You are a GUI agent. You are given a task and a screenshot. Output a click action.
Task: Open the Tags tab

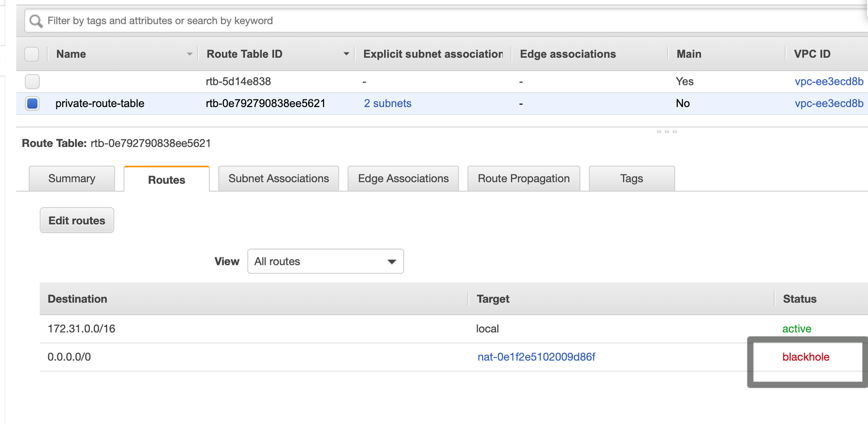point(631,179)
